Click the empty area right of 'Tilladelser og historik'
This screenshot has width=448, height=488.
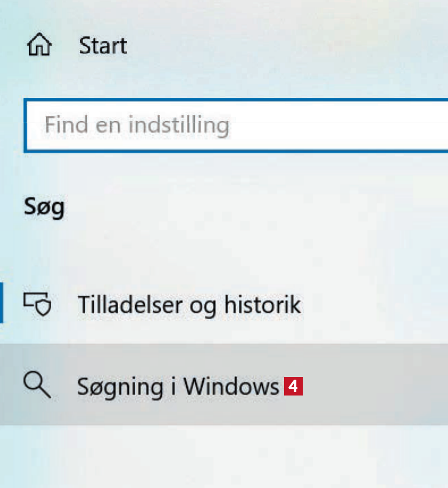pos(378,305)
